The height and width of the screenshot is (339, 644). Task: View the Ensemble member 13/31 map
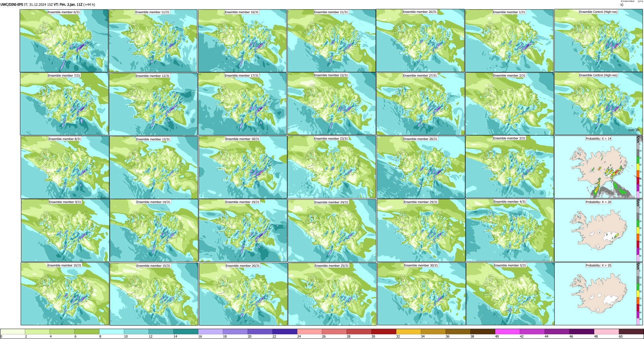coord(154,167)
